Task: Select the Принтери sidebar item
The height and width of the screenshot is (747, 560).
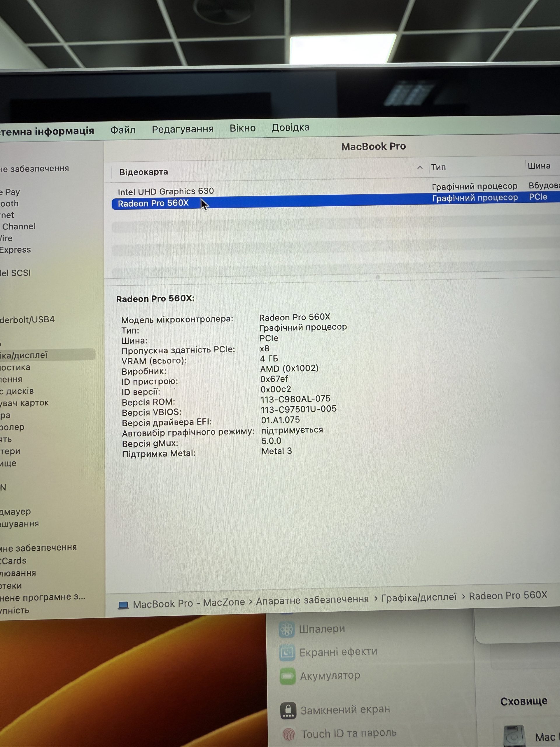Action: [x=10, y=451]
